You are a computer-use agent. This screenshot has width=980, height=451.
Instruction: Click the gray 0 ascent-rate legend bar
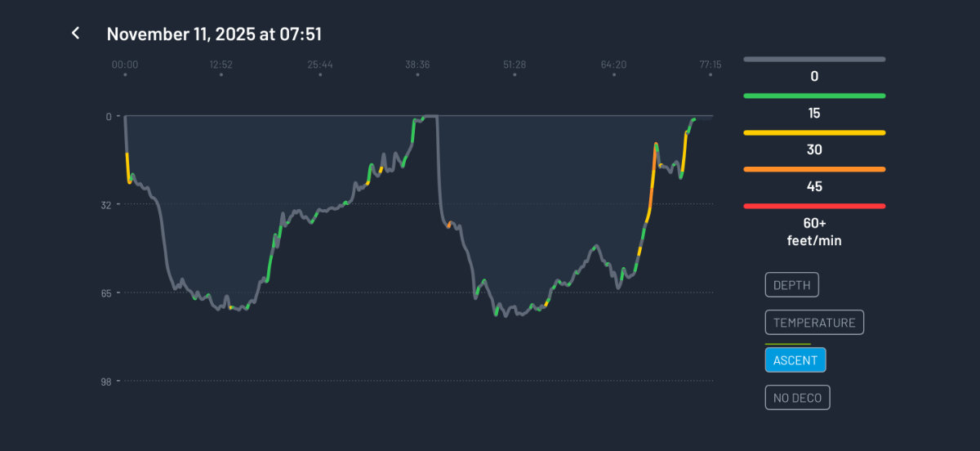click(813, 60)
